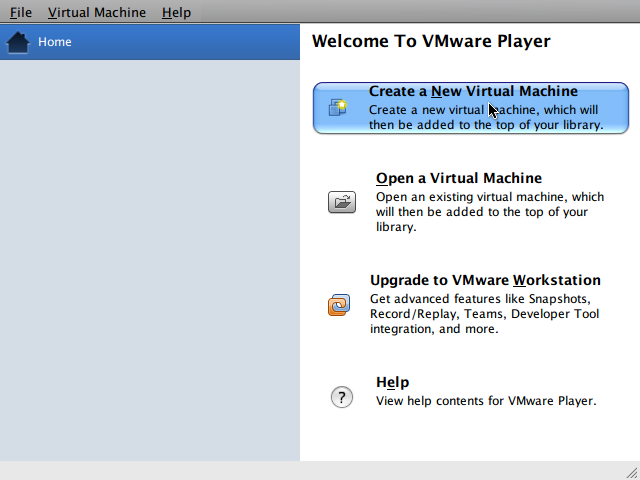640x480 pixels.
Task: Click the Open a Virtual Machine heading
Action: (x=459, y=178)
